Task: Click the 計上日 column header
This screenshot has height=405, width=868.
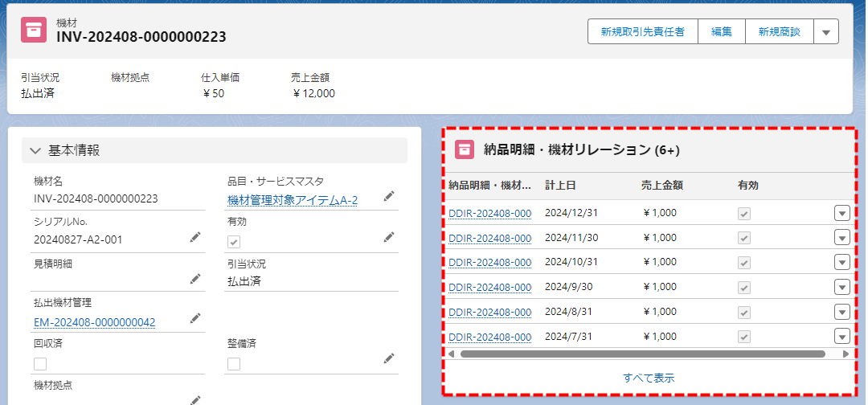Action: tap(560, 186)
